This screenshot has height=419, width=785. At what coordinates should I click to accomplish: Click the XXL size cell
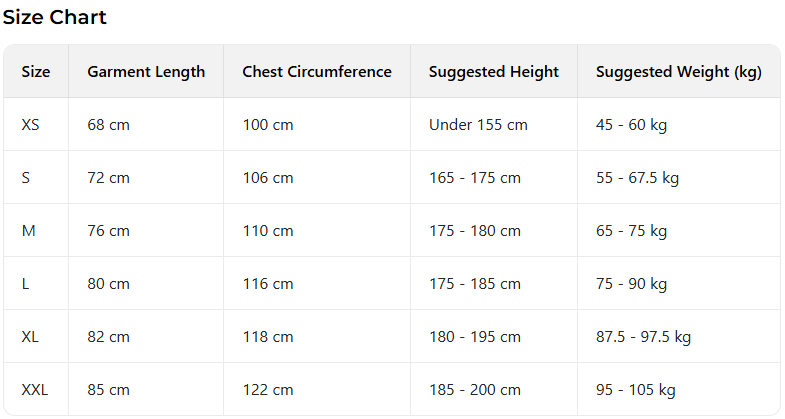(35, 390)
